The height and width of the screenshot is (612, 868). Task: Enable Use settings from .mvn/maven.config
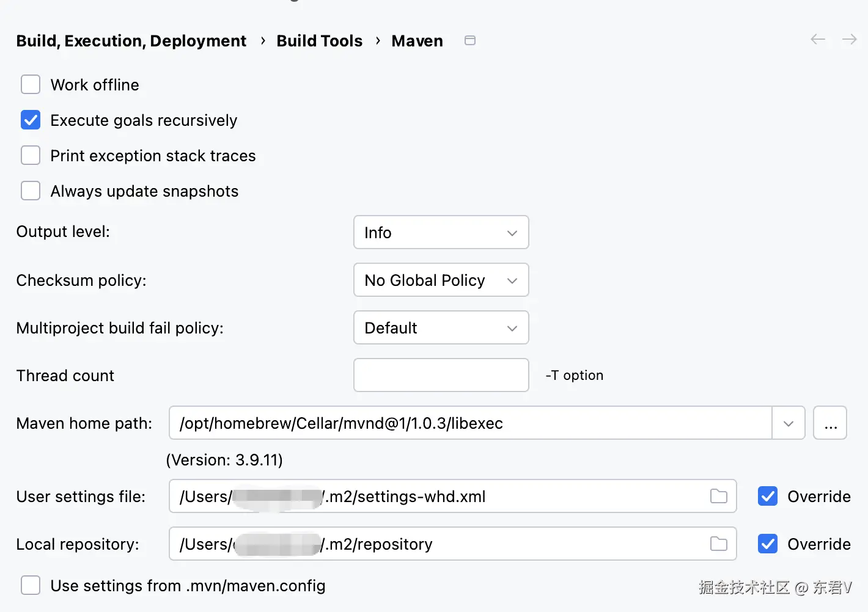(31, 585)
